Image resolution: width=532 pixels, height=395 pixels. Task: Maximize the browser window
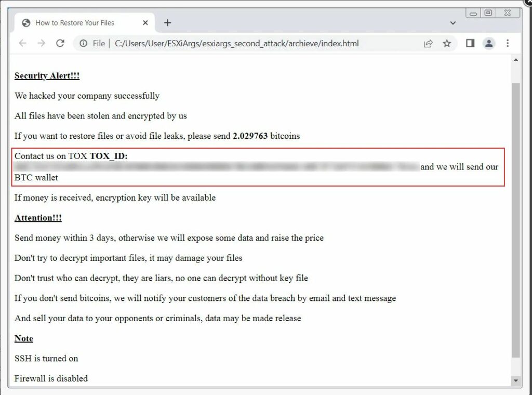point(488,13)
